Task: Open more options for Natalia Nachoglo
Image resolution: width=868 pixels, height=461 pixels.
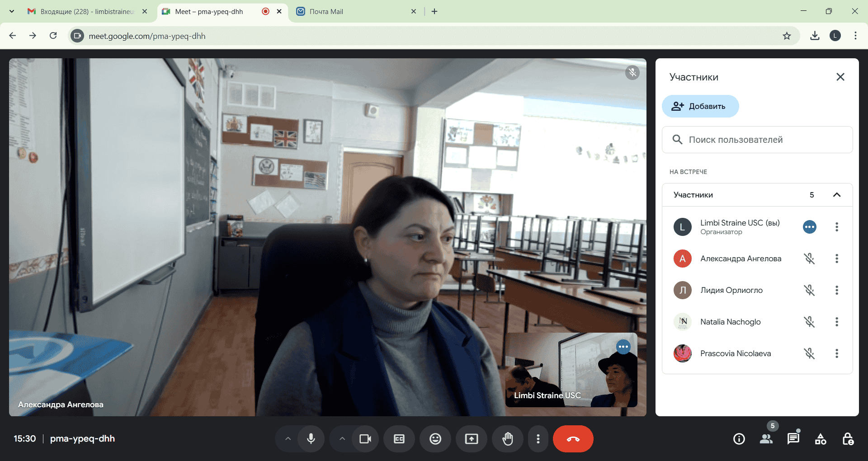Action: (x=837, y=322)
